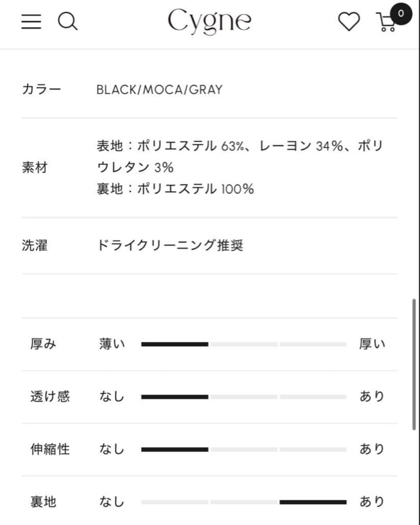Click the 透け感 transparency indicator bar
The height and width of the screenshot is (525, 420).
tap(244, 397)
